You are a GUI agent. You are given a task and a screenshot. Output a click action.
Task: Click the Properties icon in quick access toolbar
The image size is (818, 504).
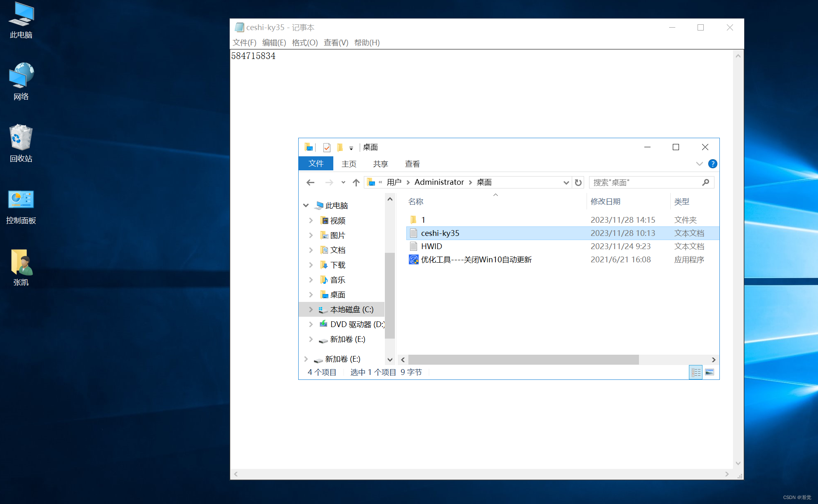click(327, 147)
